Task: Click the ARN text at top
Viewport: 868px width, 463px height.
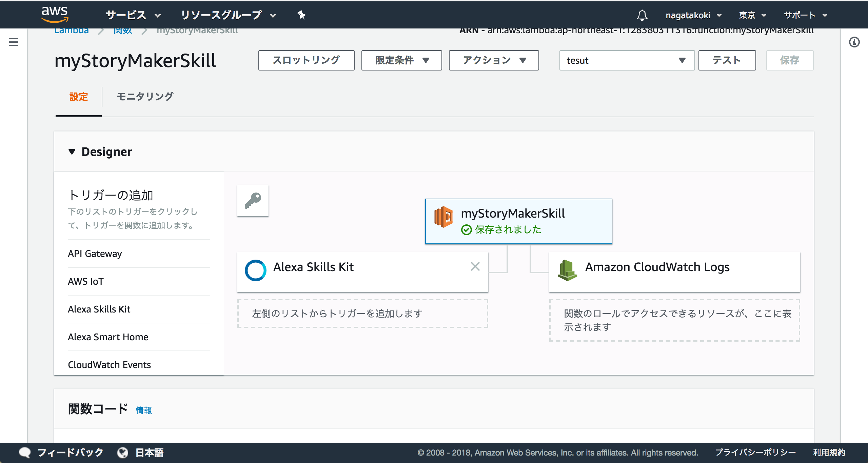Action: click(636, 31)
